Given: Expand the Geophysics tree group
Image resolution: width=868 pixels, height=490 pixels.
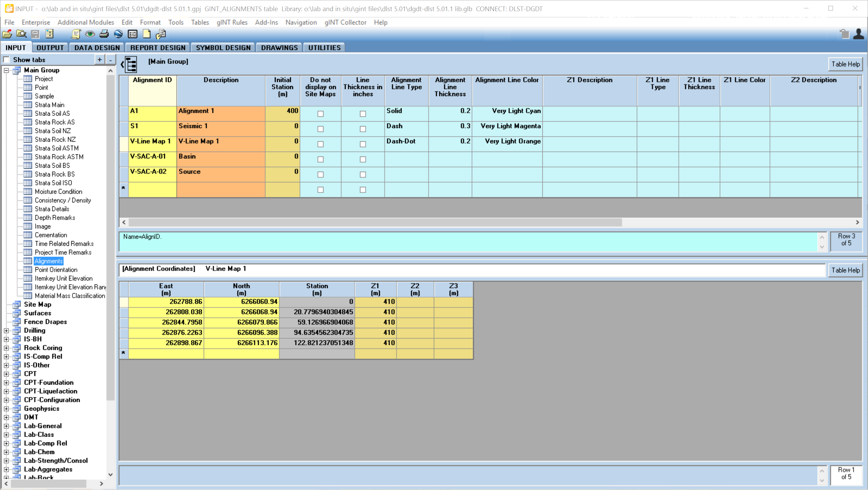Looking at the screenshot, I should pos(7,409).
